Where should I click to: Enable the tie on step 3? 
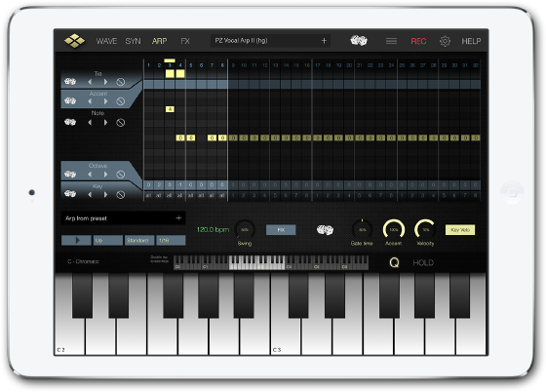coord(170,73)
